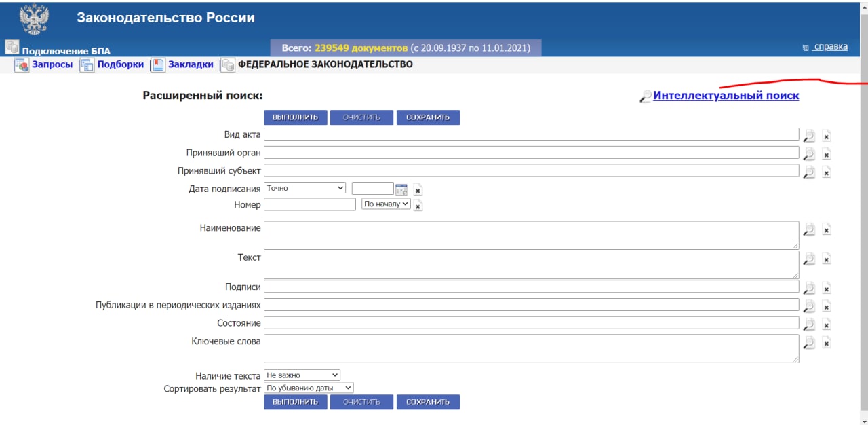Open dictionary lookup for Принявший орган field
The width and height of the screenshot is (868, 425).
[x=808, y=154]
